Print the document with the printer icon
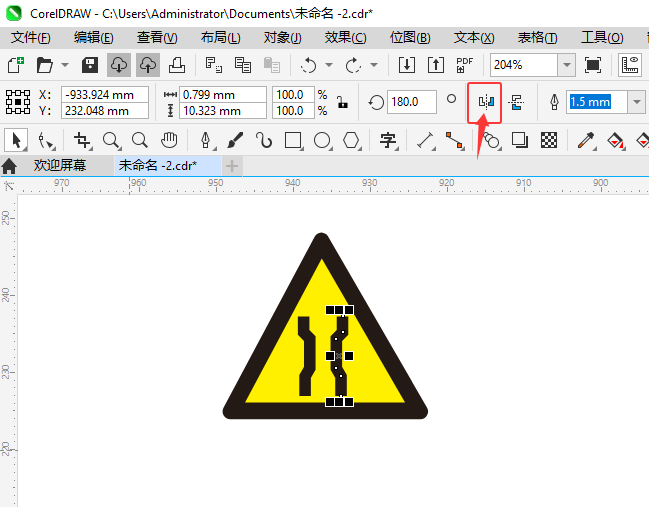Screen dimensions: 649x507 click(x=177, y=65)
